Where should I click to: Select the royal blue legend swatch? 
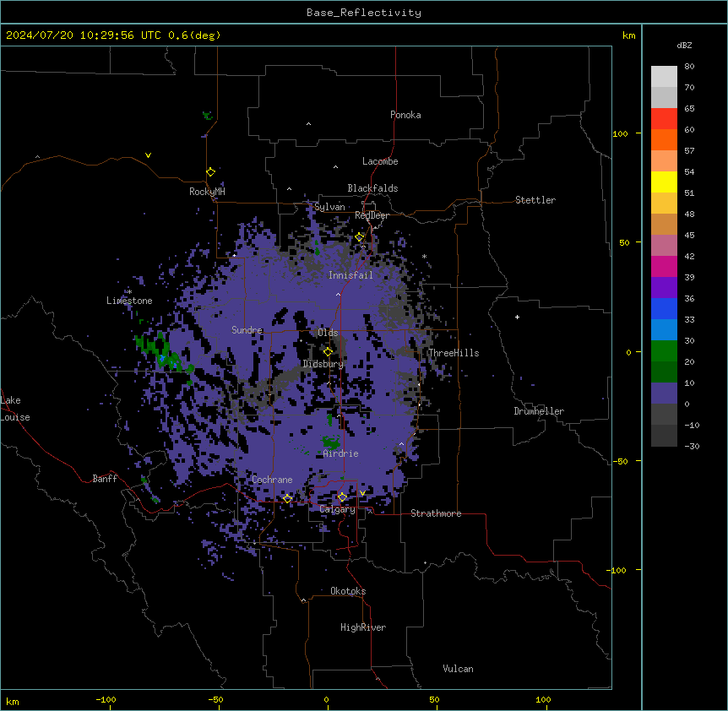[664, 308]
